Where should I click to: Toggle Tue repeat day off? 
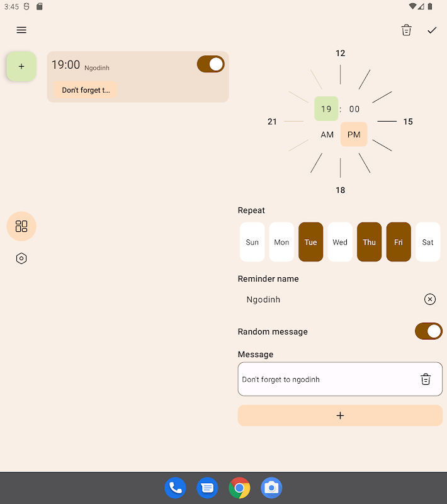click(310, 242)
